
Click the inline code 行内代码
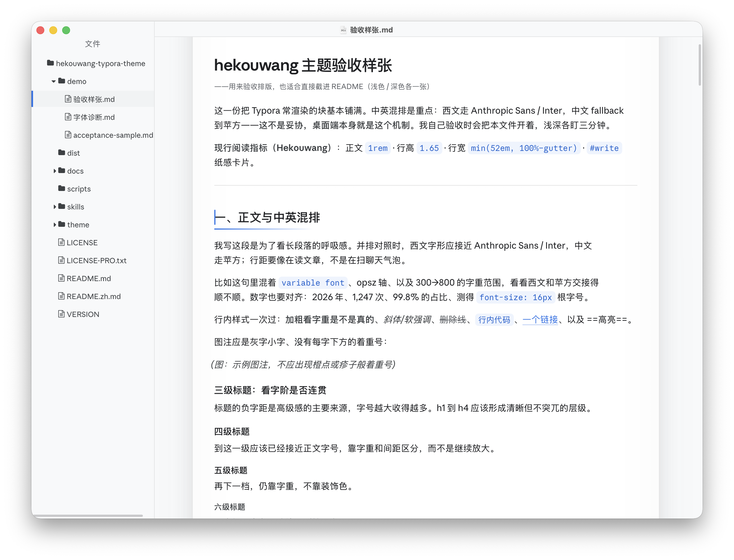[x=494, y=320]
